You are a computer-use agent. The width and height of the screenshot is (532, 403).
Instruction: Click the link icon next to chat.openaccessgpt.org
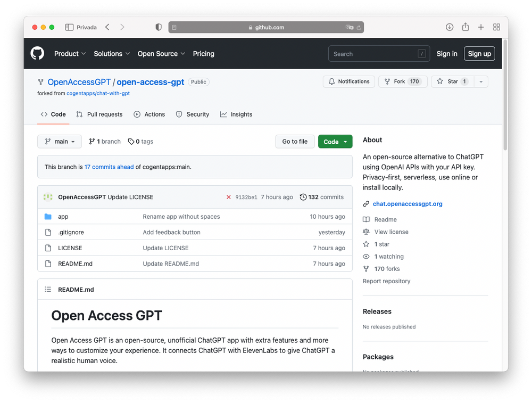click(x=365, y=203)
